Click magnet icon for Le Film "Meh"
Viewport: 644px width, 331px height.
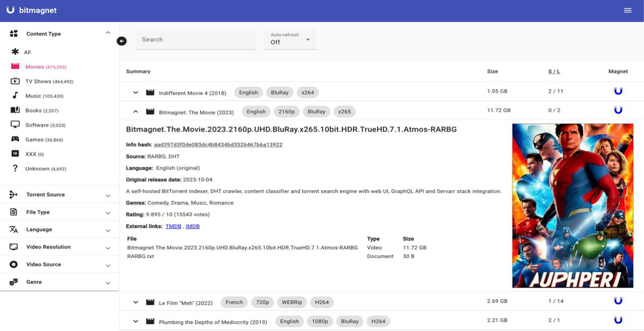(618, 301)
